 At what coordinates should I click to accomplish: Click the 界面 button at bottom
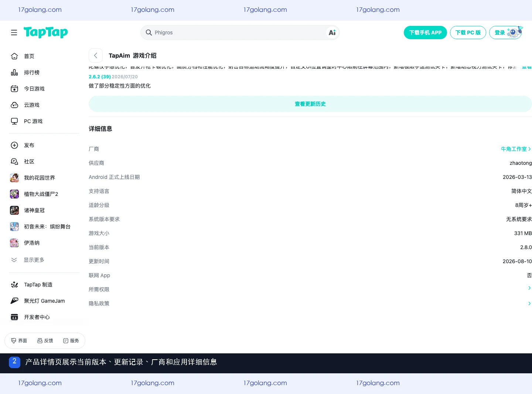tap(19, 341)
